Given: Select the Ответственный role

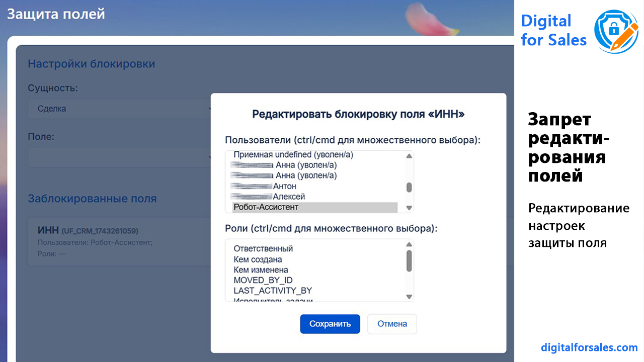Looking at the screenshot, I should (x=263, y=248).
